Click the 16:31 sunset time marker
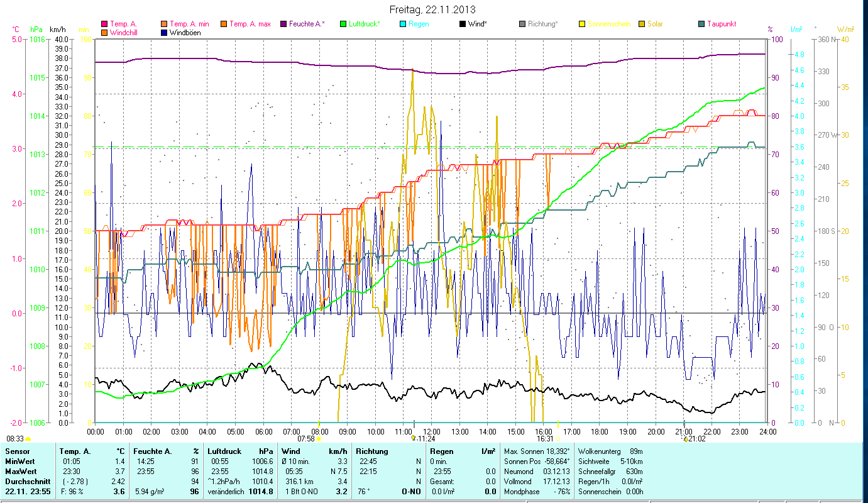Screen dimensions: 868x503 point(545,439)
